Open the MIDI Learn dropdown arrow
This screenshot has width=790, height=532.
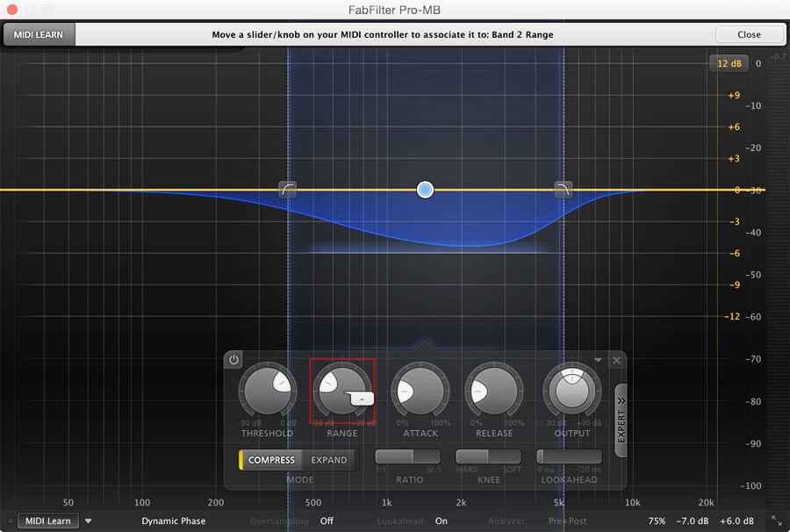[x=88, y=521]
